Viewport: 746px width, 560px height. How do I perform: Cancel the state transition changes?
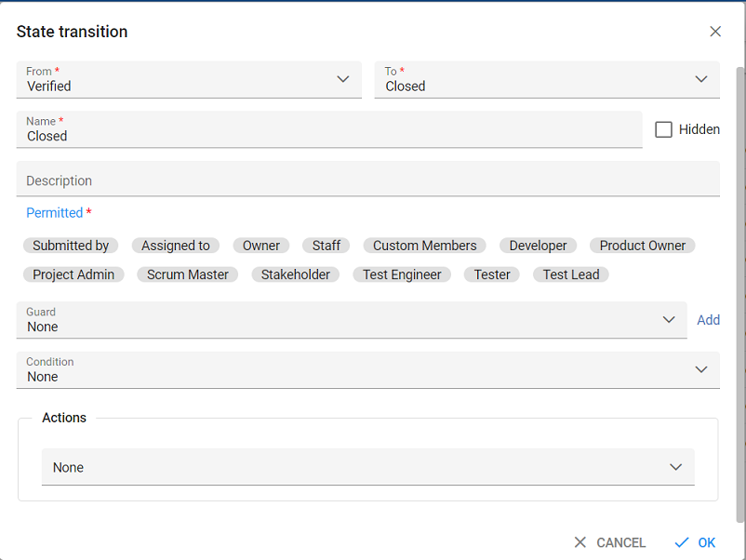609,542
